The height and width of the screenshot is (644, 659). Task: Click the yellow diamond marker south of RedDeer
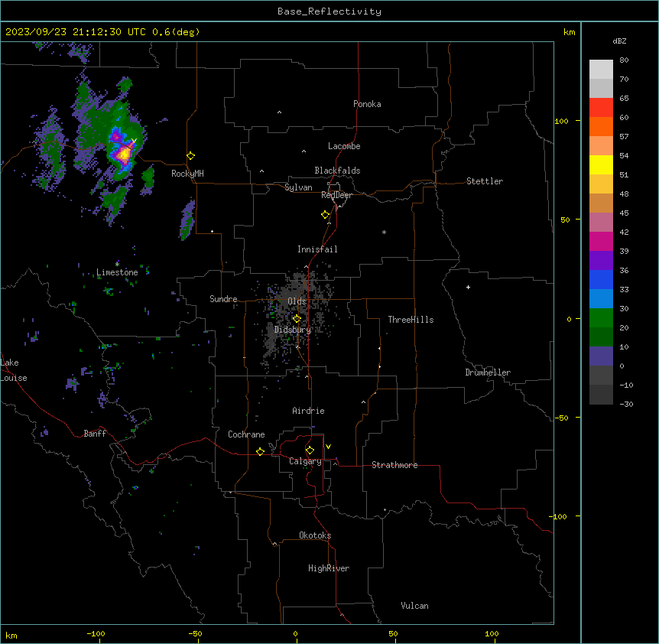325,215
